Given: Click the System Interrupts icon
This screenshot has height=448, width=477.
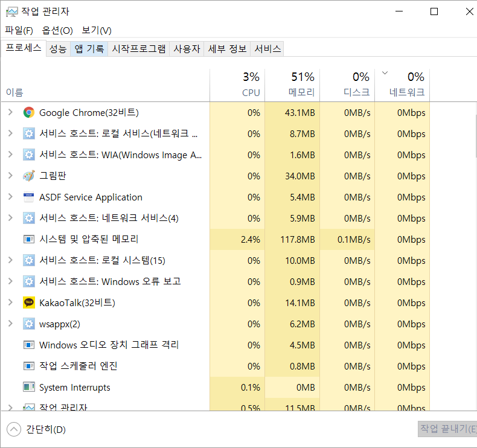Looking at the screenshot, I should [x=29, y=387].
